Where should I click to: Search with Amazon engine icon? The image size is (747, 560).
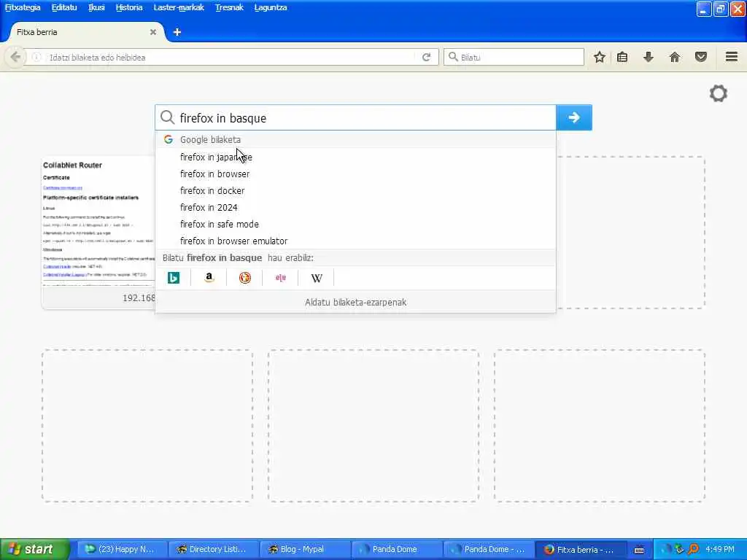click(209, 278)
